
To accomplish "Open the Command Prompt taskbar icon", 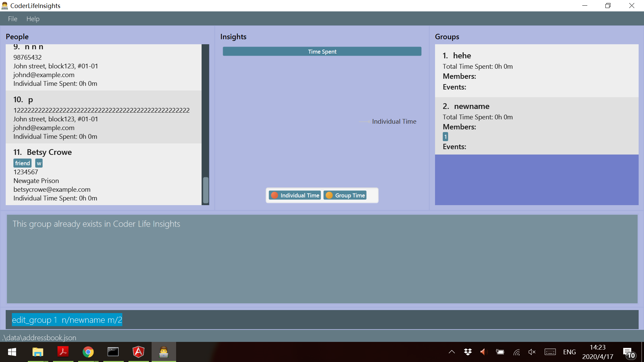I will [113, 352].
